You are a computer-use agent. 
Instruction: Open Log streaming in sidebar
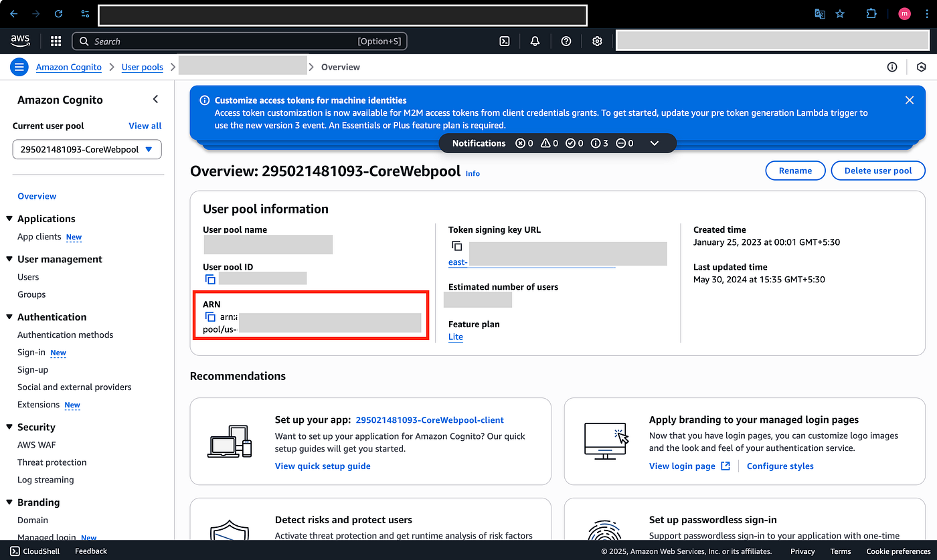click(x=46, y=480)
